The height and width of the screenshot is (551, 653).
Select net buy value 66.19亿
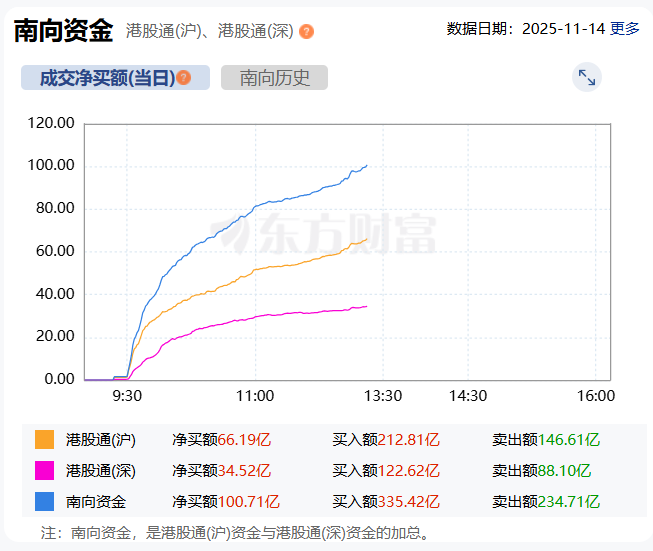[244, 440]
